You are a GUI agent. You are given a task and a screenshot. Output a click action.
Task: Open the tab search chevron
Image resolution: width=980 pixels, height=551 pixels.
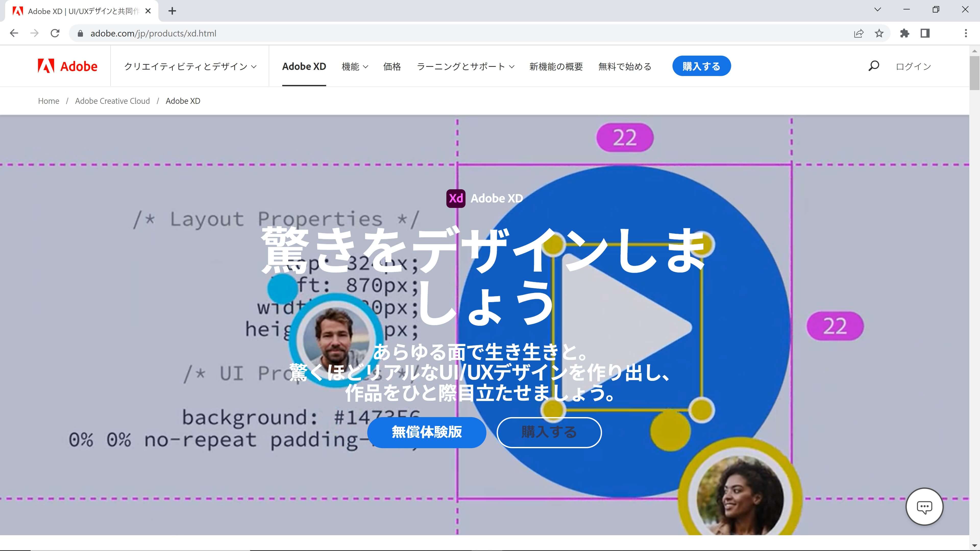click(x=877, y=10)
